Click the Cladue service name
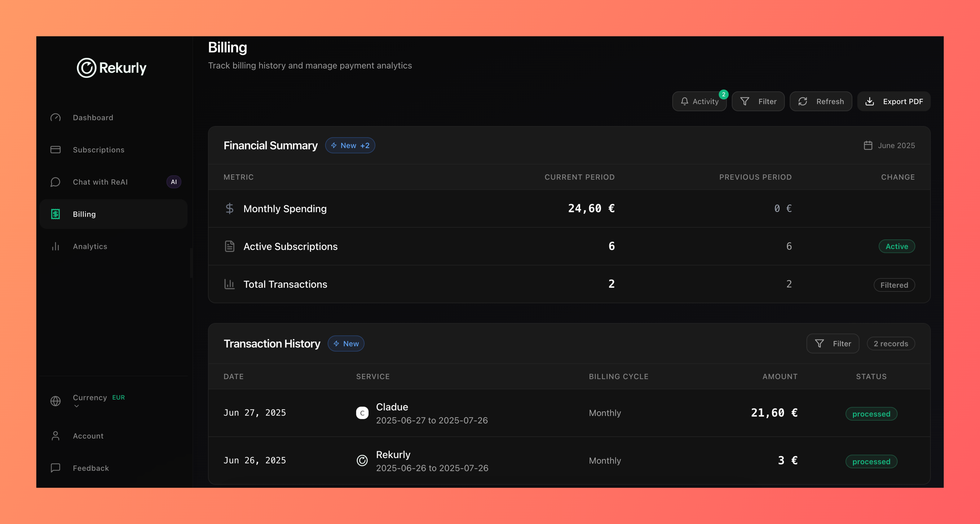 pyautogui.click(x=392, y=407)
